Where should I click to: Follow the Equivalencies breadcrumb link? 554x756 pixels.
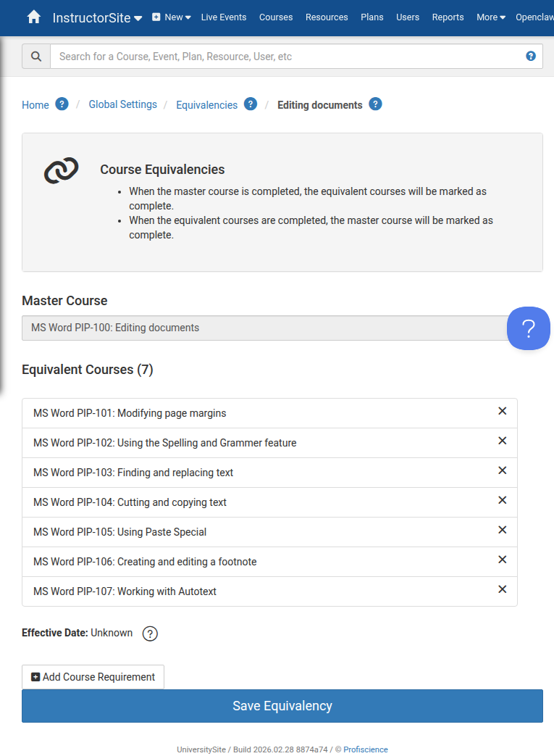click(x=206, y=105)
